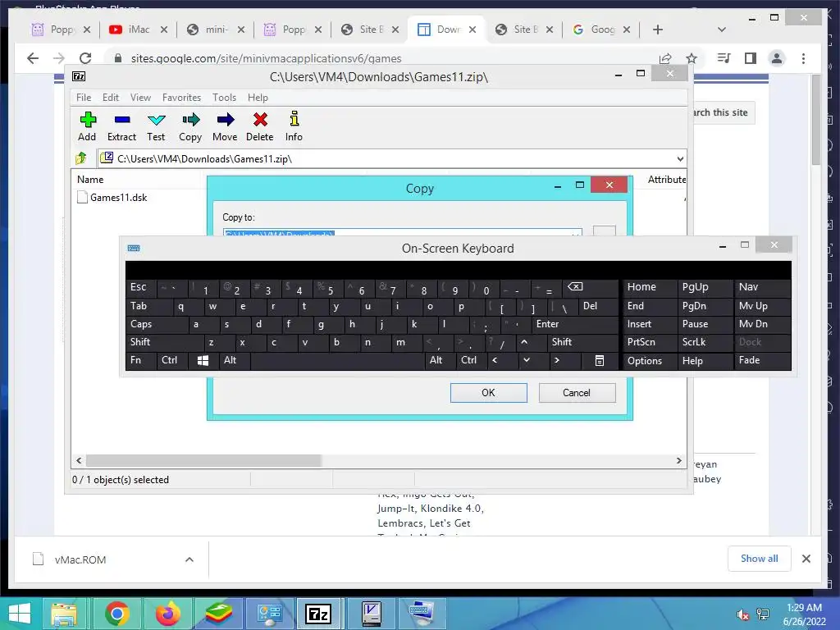This screenshot has width=840, height=630.
Task: Click the Delete toolbar icon
Action: point(260,126)
